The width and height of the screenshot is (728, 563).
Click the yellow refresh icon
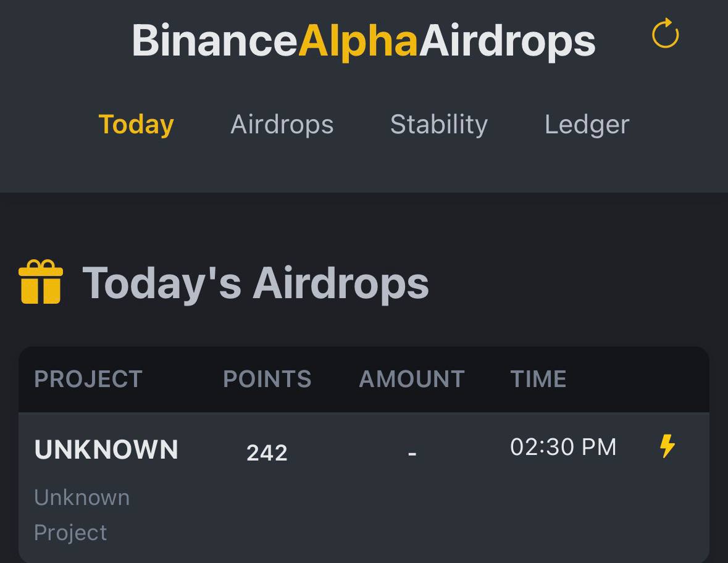pos(666,34)
